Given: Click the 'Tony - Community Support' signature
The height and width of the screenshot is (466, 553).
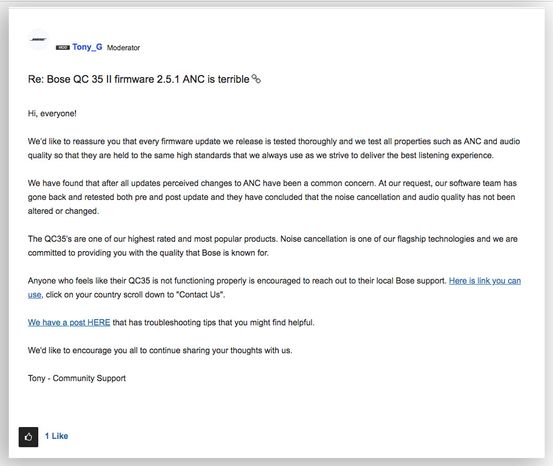Looking at the screenshot, I should pyautogui.click(x=77, y=378).
